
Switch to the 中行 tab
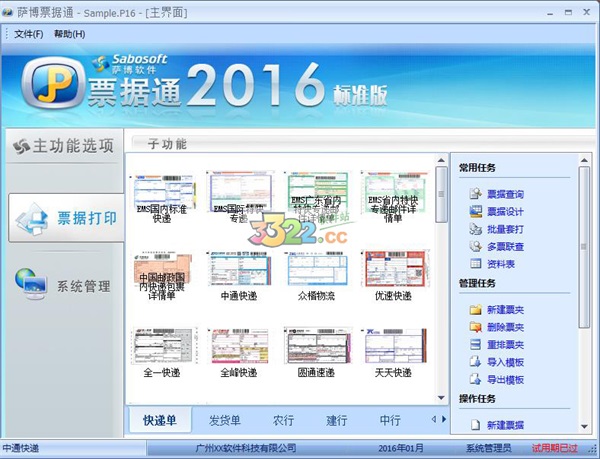coord(390,420)
